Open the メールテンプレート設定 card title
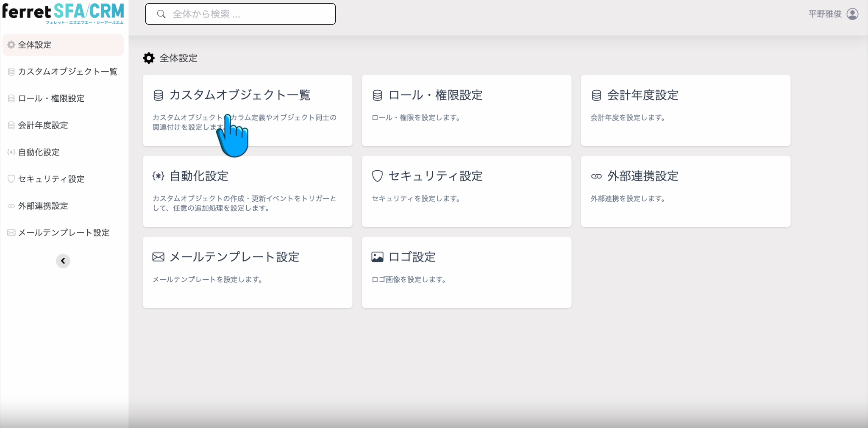This screenshot has height=428, width=868. [234, 257]
